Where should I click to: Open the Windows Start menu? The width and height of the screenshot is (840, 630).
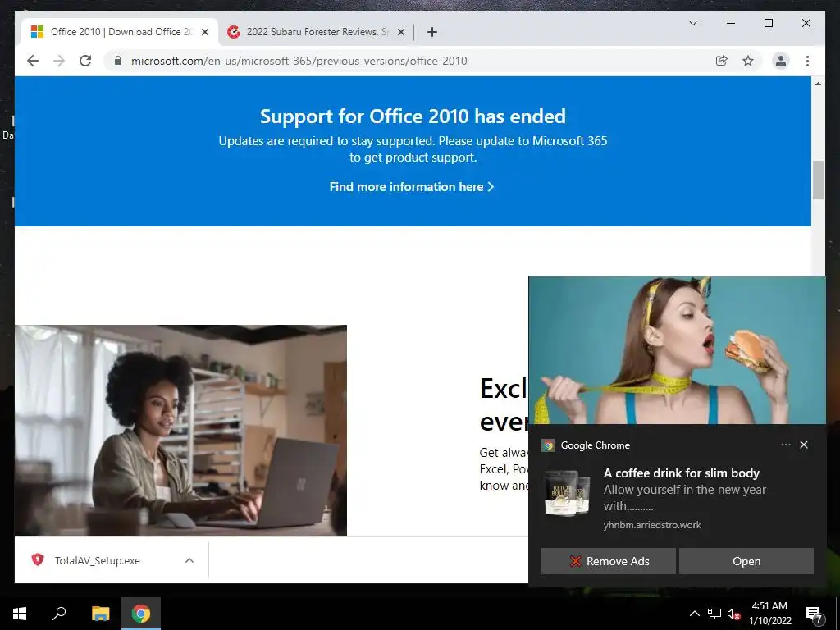[x=20, y=614]
